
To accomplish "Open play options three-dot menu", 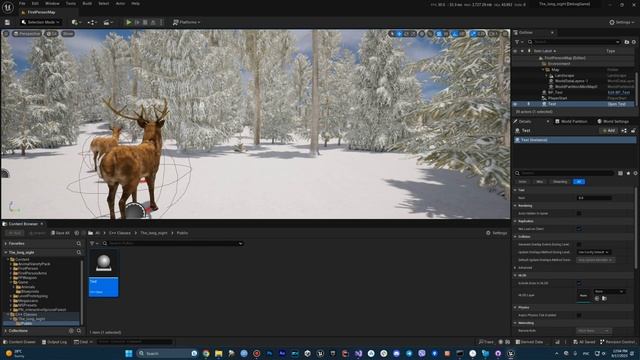I will 161,22.
